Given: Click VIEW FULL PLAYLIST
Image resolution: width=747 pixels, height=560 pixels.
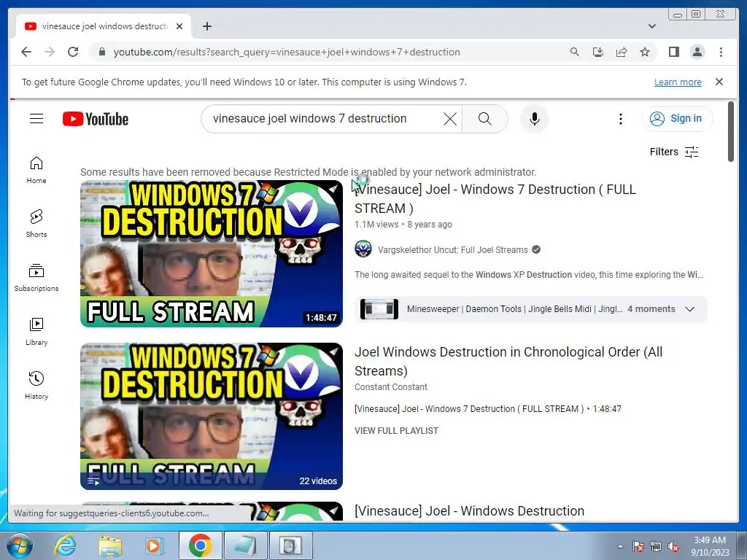Looking at the screenshot, I should [396, 430].
